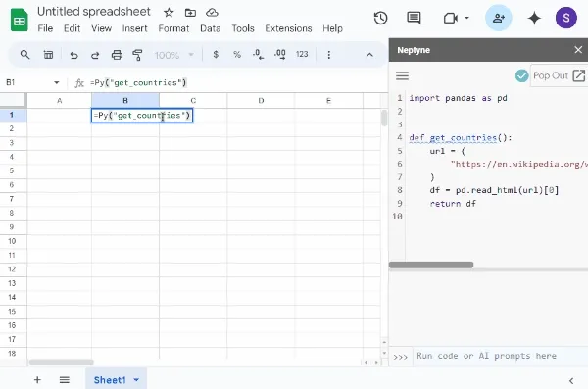The width and height of the screenshot is (588, 389).
Task: Add a new sheet plus button
Action: (37, 380)
